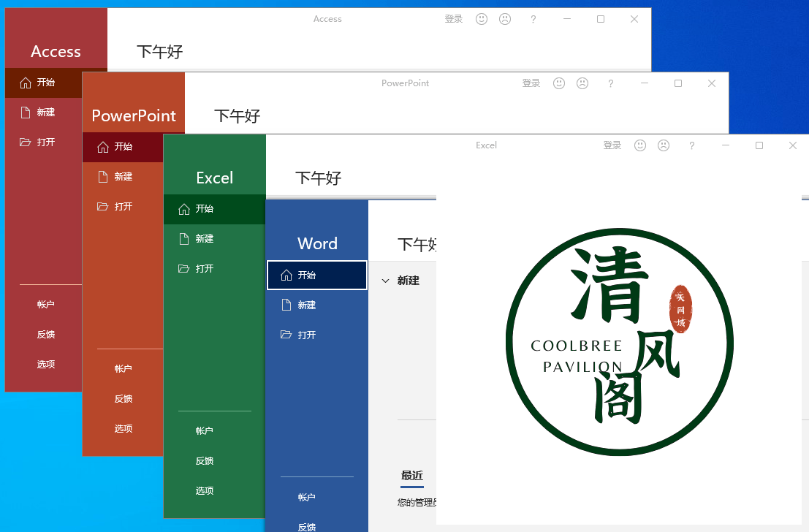Select 新建 in the Word sidebar
Viewport: 809px width, 532px height.
coord(316,305)
